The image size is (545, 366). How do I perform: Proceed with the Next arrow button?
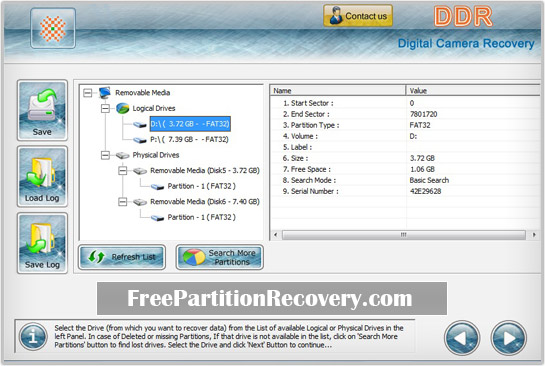click(509, 338)
